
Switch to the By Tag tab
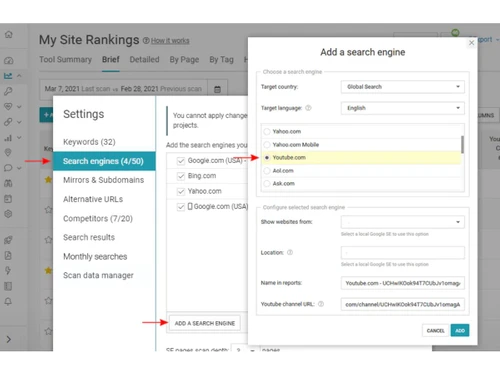(221, 60)
